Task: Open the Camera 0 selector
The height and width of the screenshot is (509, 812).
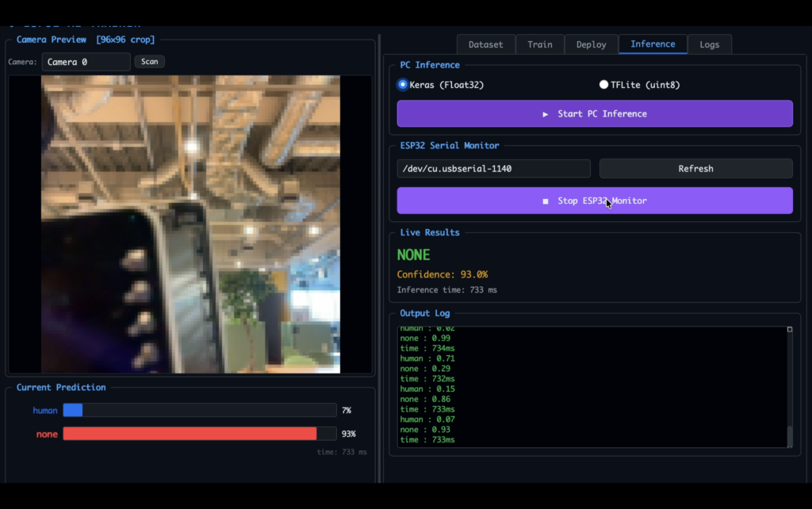Action: coord(86,62)
